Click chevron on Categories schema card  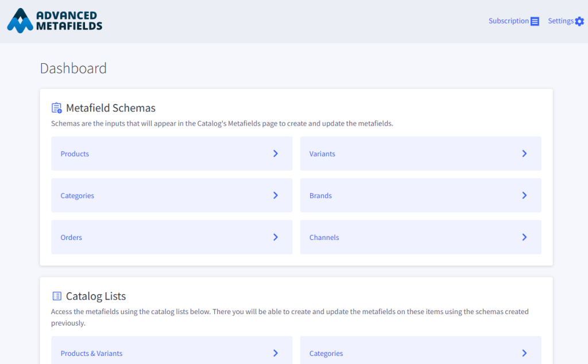point(276,195)
